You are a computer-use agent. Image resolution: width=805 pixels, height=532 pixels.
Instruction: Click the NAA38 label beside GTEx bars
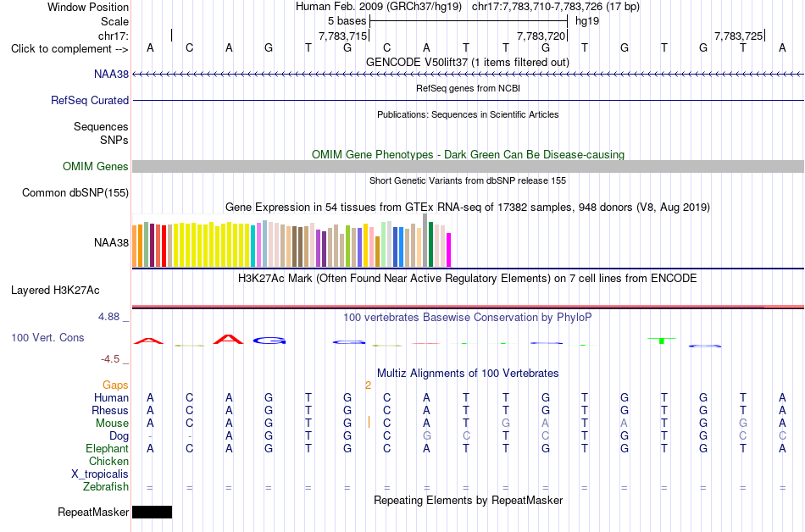point(111,242)
